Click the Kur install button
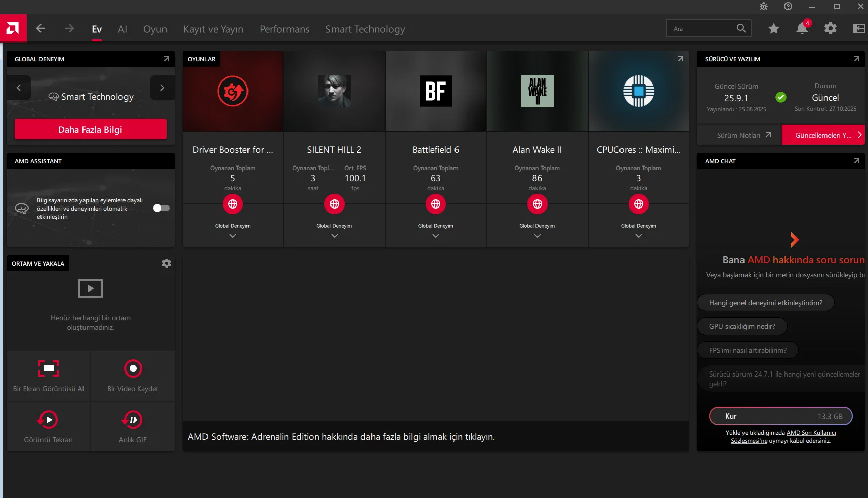The image size is (868, 498). tap(781, 416)
